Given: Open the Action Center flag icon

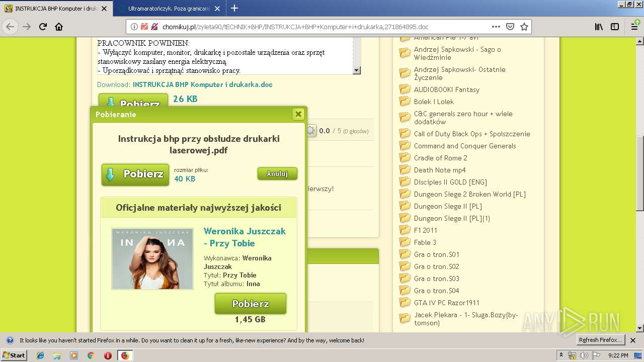Looking at the screenshot, I should pos(596,355).
